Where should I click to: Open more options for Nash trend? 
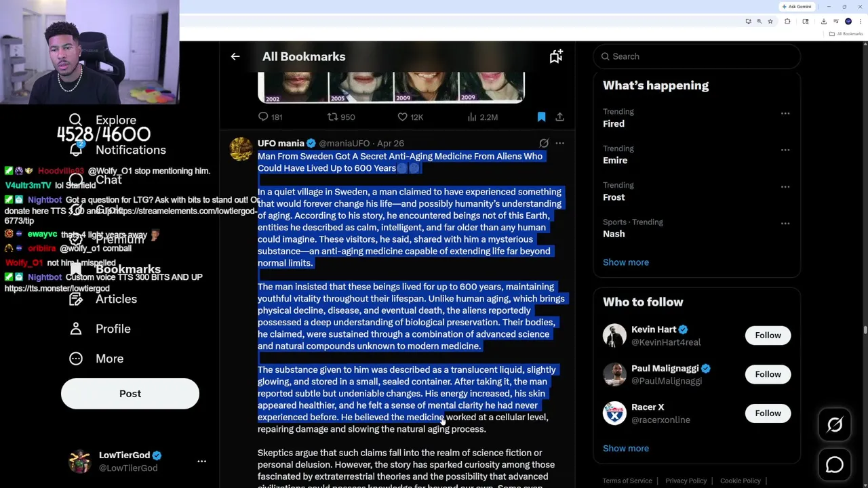tap(785, 223)
